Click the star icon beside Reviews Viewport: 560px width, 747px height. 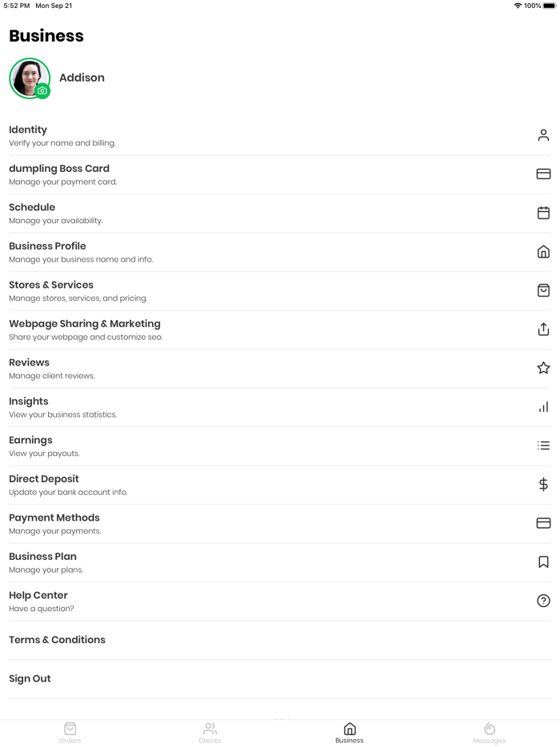[x=543, y=368]
